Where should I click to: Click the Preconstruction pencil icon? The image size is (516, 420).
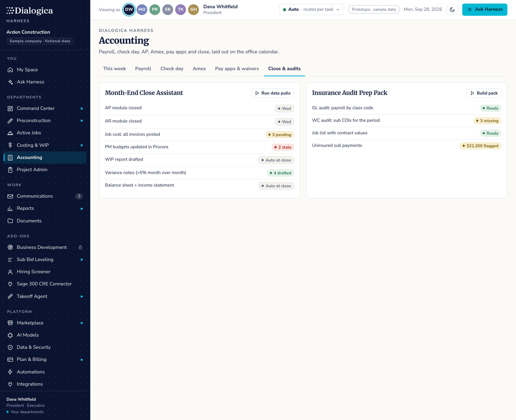tap(10, 121)
